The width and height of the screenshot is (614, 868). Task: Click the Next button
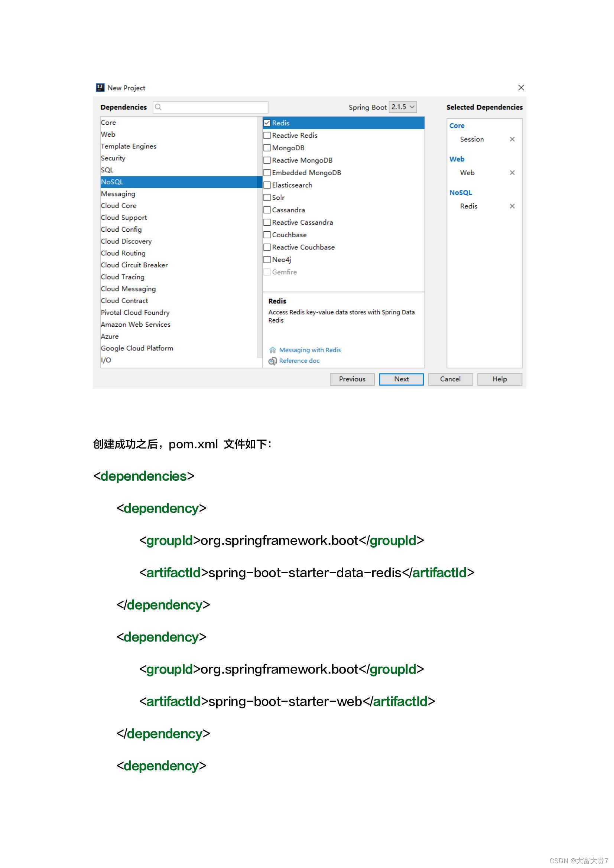coord(401,379)
